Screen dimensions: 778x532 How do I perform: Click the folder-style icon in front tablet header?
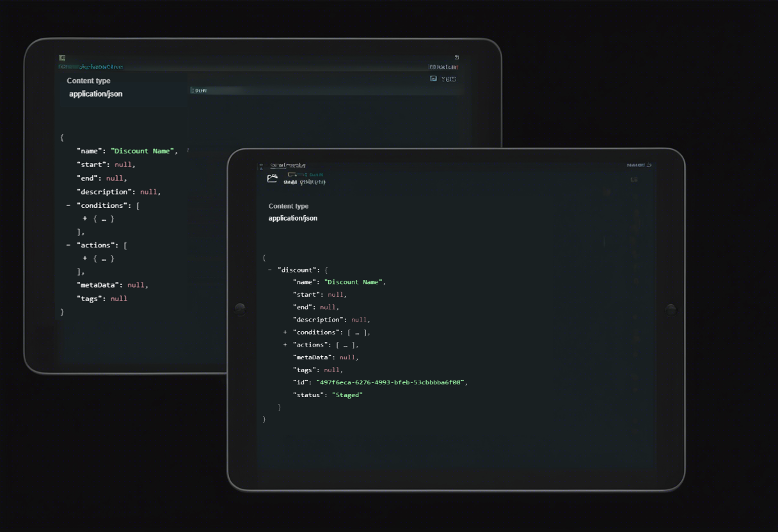pyautogui.click(x=273, y=178)
